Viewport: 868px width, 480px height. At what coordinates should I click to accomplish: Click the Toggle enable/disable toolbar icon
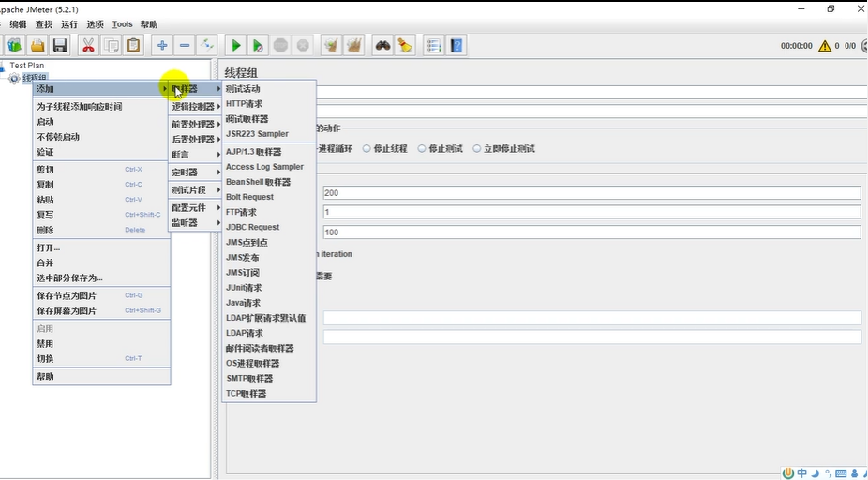207,45
